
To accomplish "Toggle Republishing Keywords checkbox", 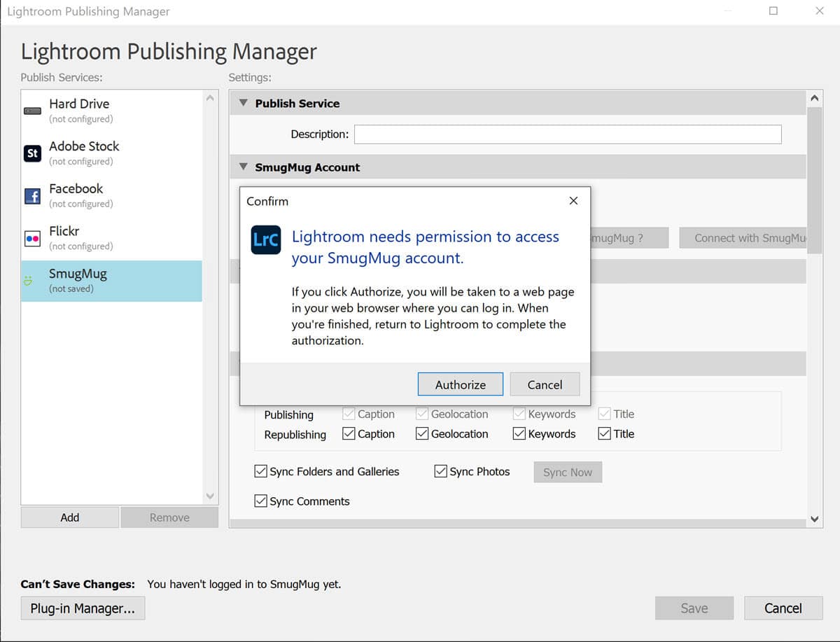I will tap(519, 434).
